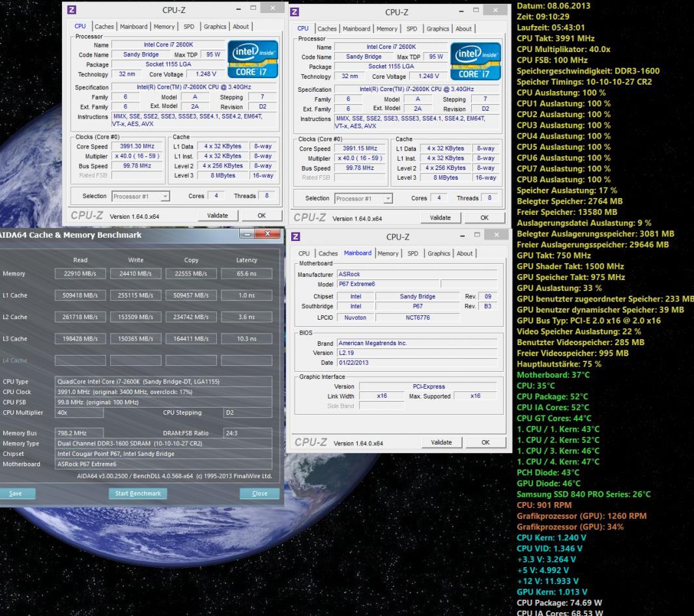The height and width of the screenshot is (616, 694).
Task: Click the Intel Core i7 logo in right CPU-Z
Action: [475, 61]
